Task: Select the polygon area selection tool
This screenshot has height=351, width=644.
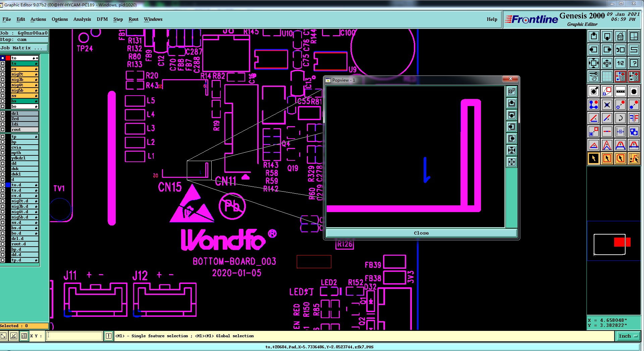Action: [621, 158]
